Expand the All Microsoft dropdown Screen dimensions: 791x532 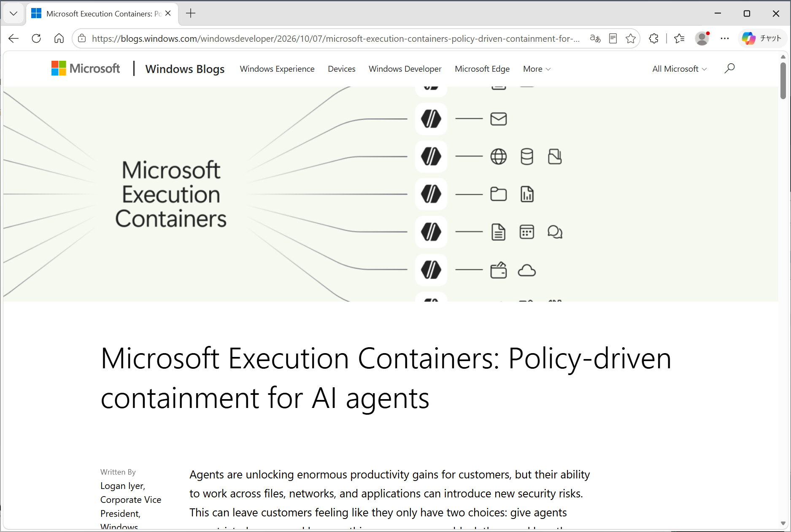point(680,69)
